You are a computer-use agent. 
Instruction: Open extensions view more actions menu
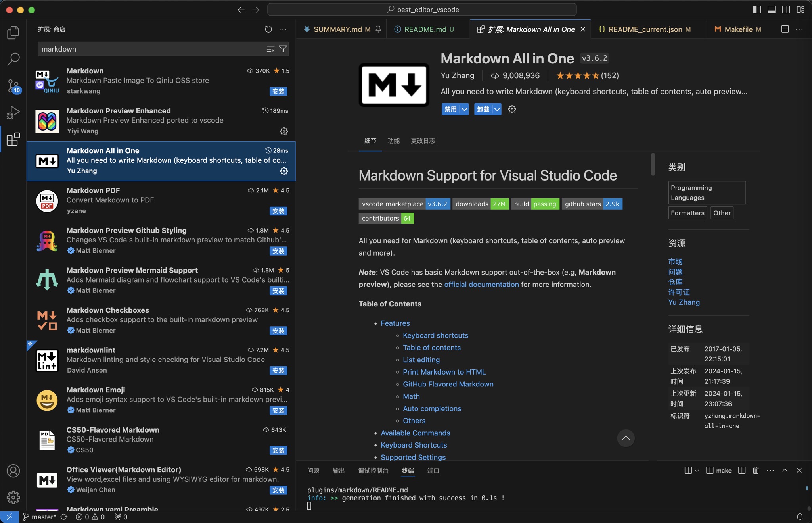283,29
